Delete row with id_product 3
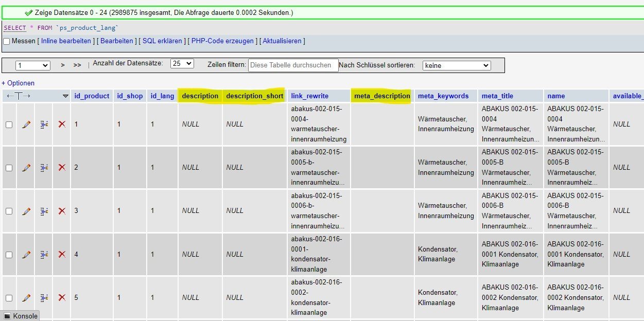644x321 pixels. click(62, 211)
